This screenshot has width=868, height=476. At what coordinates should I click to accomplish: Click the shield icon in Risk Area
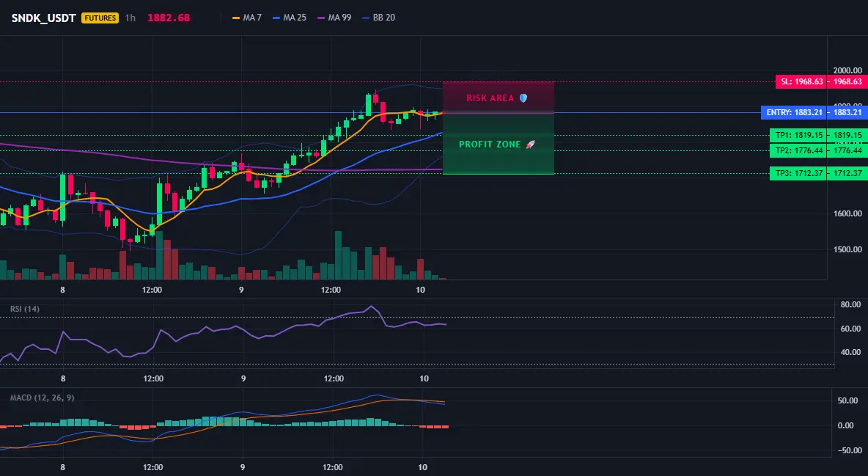click(x=523, y=98)
